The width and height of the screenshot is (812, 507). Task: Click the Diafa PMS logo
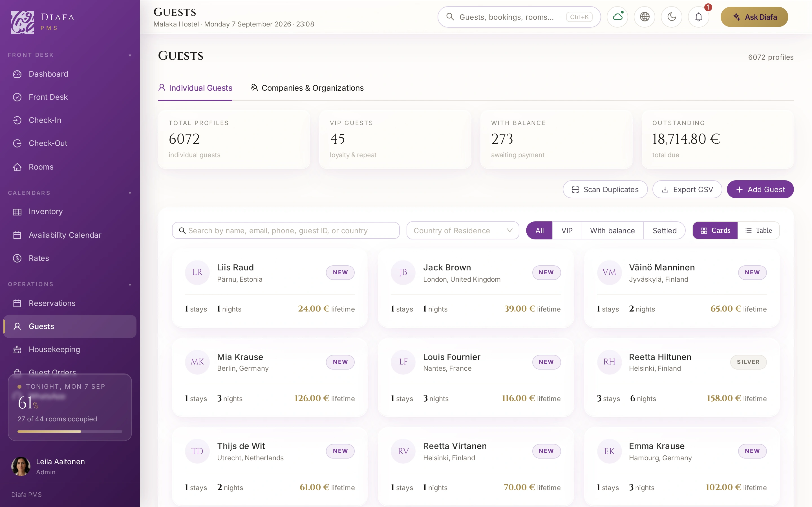(43, 22)
